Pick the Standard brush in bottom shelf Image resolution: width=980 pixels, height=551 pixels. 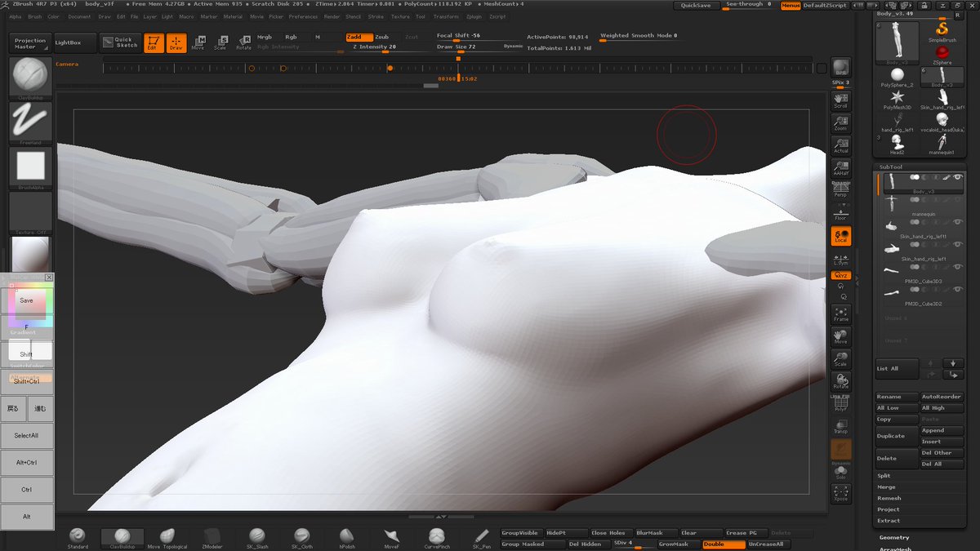click(78, 538)
